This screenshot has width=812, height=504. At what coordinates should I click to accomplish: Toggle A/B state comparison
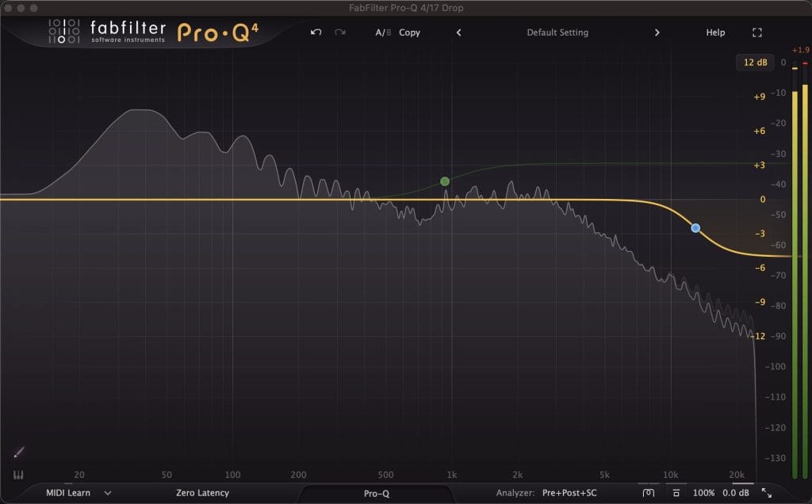[x=383, y=32]
